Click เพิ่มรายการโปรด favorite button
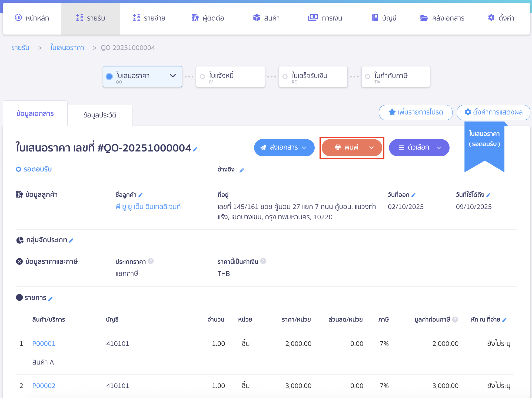 click(415, 112)
